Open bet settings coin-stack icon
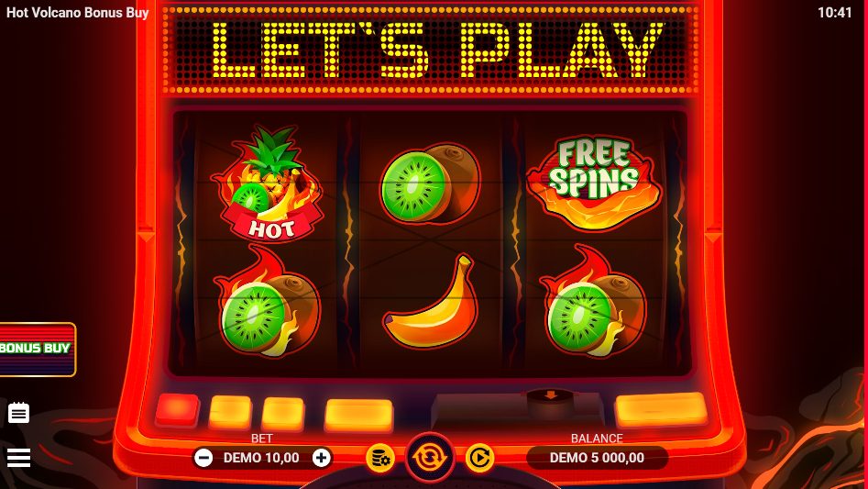The image size is (868, 489). 380,458
